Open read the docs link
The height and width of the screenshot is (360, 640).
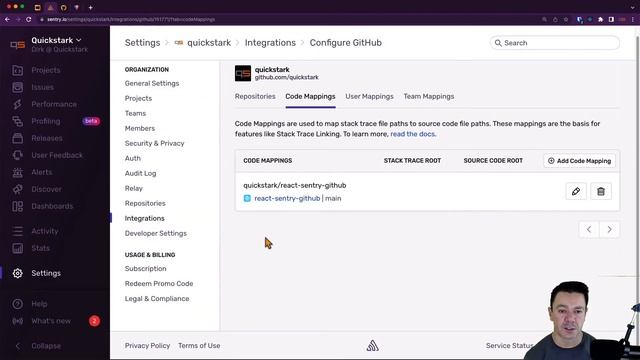point(413,134)
